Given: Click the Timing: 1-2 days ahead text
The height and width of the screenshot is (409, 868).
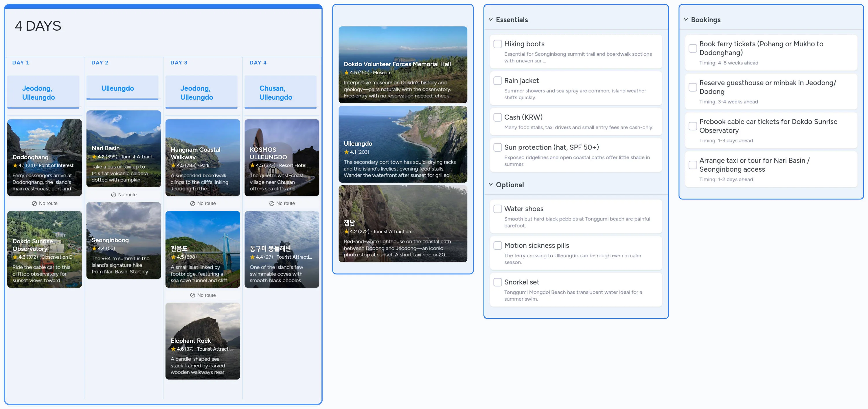Looking at the screenshot, I should 726,180.
